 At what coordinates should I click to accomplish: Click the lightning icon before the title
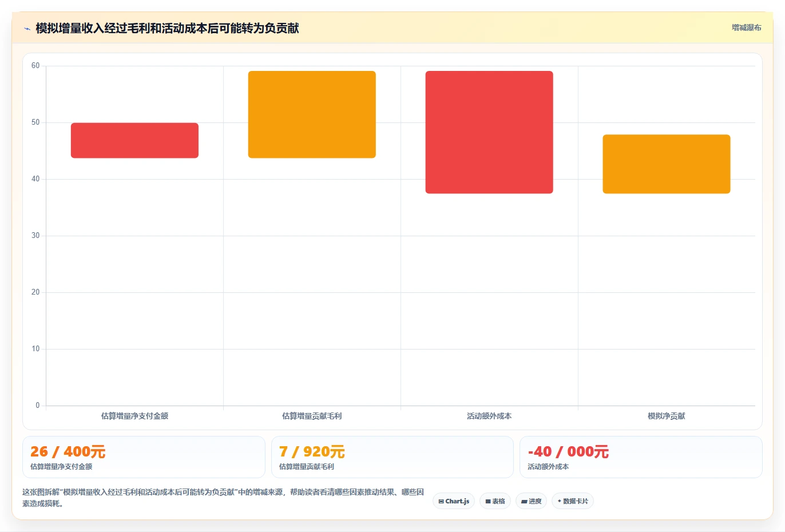(27, 29)
